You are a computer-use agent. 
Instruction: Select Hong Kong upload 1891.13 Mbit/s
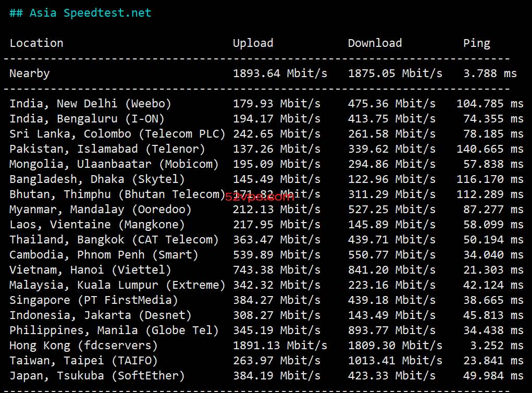[280, 346]
